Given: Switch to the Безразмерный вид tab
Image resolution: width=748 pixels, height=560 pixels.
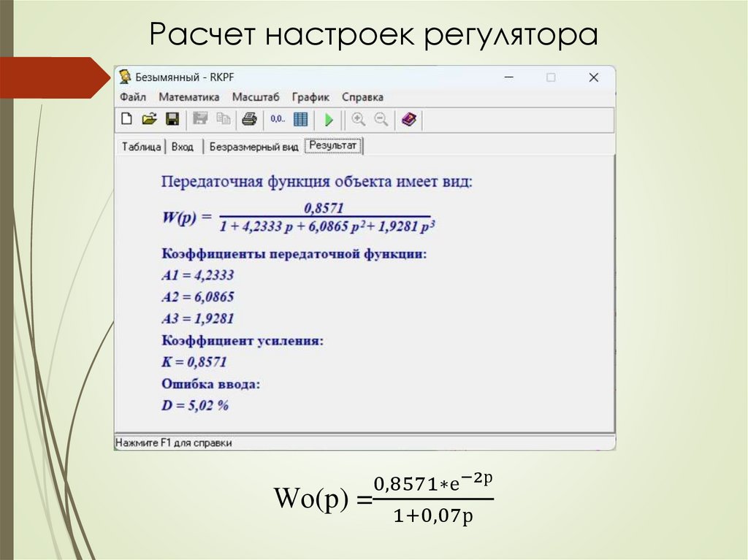Looking at the screenshot, I should tap(253, 147).
